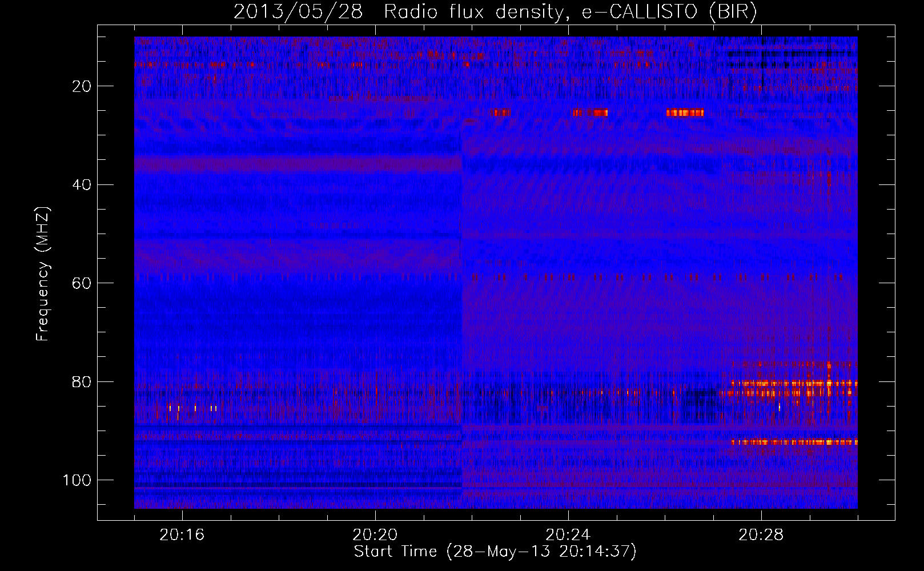The image size is (924, 571).
Task: Click the '20:20' time tick label
Action: (375, 535)
